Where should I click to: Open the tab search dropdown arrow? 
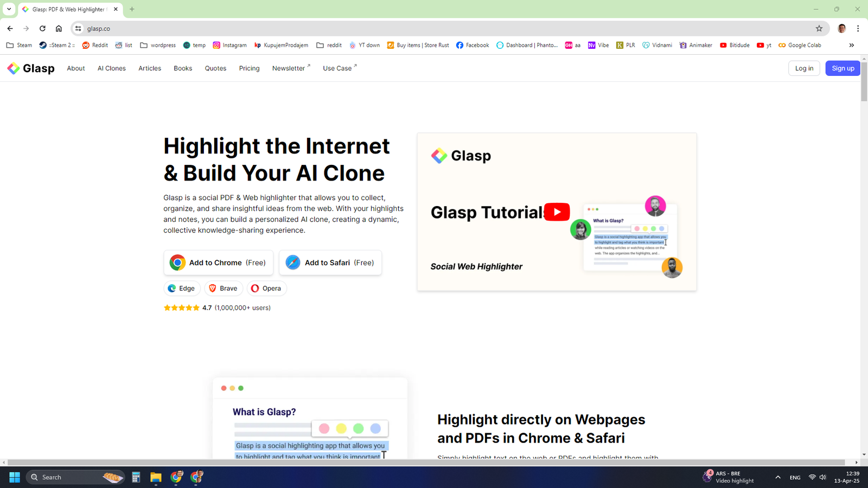coord(9,9)
